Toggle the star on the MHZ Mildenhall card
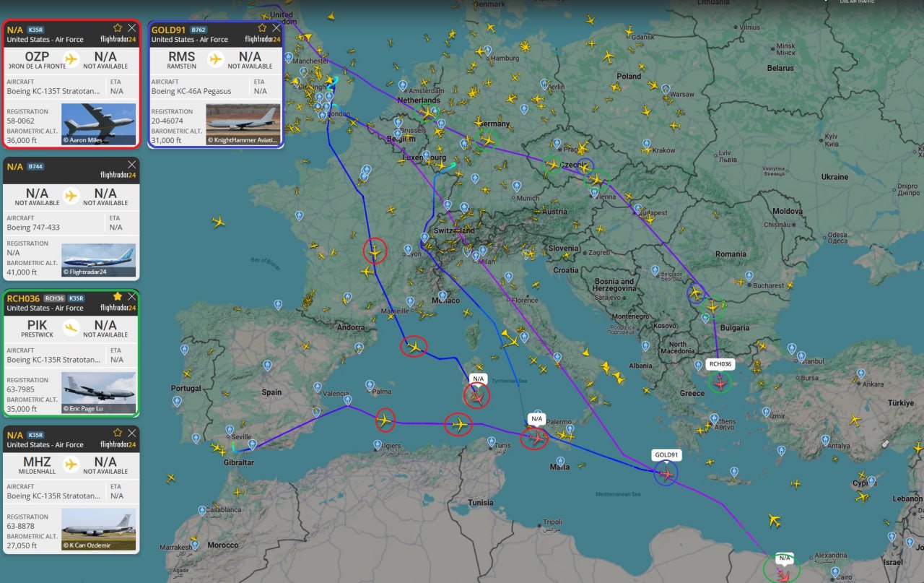This screenshot has height=583, width=924. (x=118, y=433)
